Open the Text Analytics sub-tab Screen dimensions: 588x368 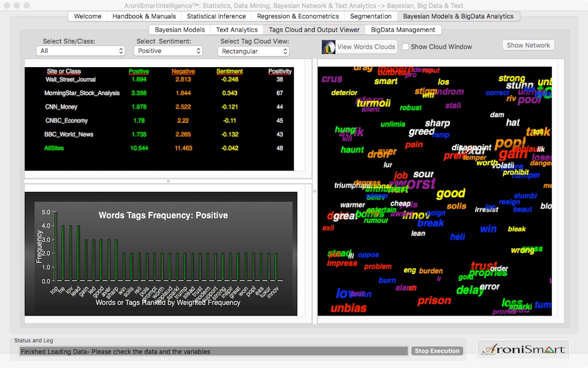(237, 30)
